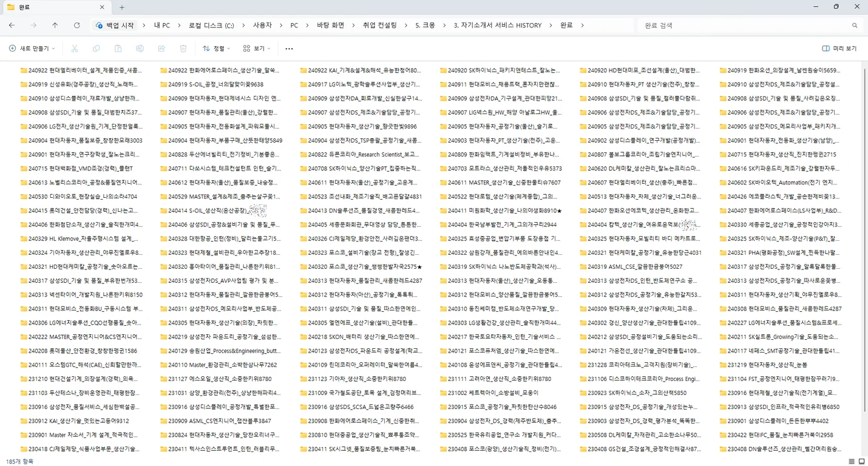The image size is (868, 466).
Task: Click the Paste icon in toolbar
Action: pyautogui.click(x=118, y=49)
